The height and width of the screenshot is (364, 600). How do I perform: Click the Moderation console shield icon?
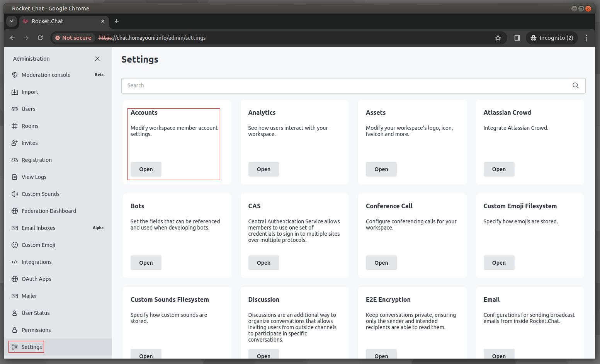point(15,75)
